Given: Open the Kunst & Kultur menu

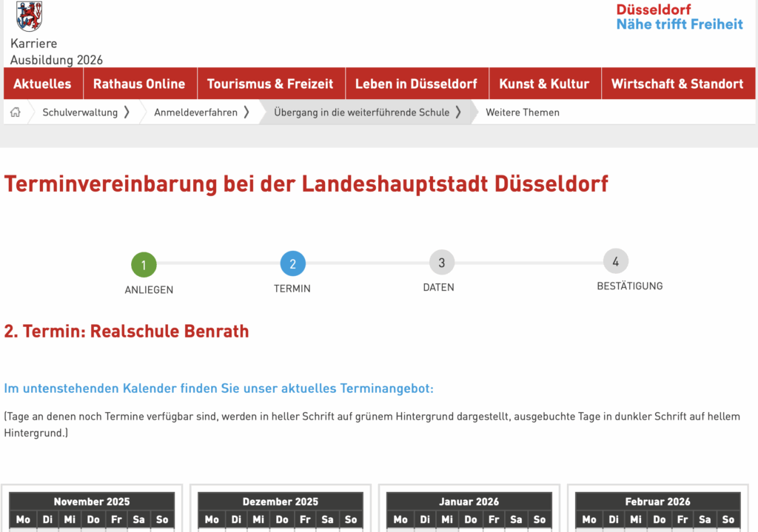Looking at the screenshot, I should click(x=544, y=84).
